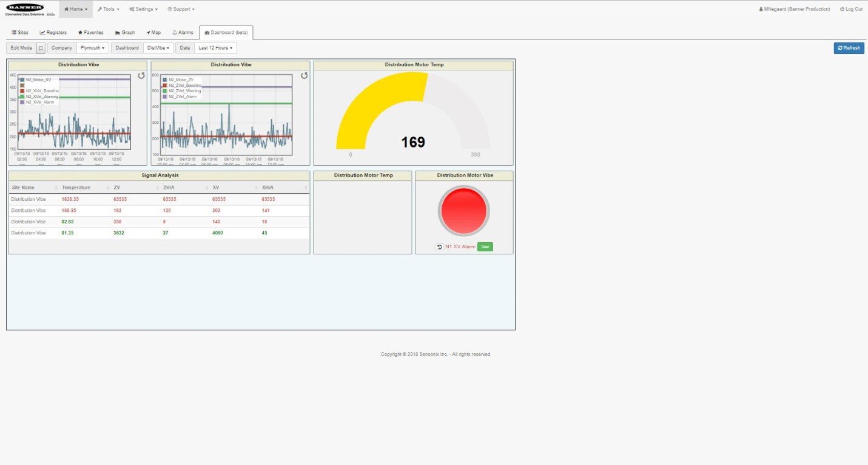This screenshot has height=465, width=868.
Task: Reset zoom on the N2_Motor_XV chart
Action: click(x=141, y=76)
